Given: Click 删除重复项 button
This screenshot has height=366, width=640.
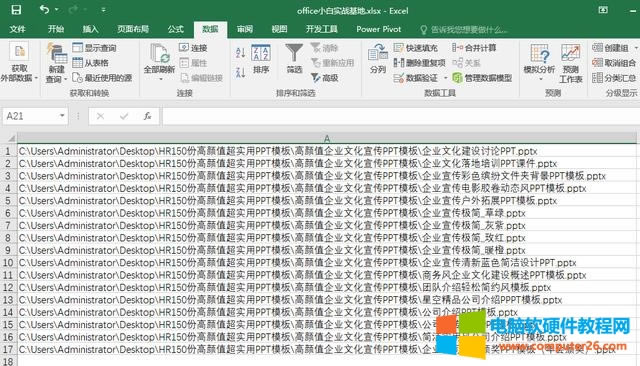Looking at the screenshot, I should pos(420,63).
